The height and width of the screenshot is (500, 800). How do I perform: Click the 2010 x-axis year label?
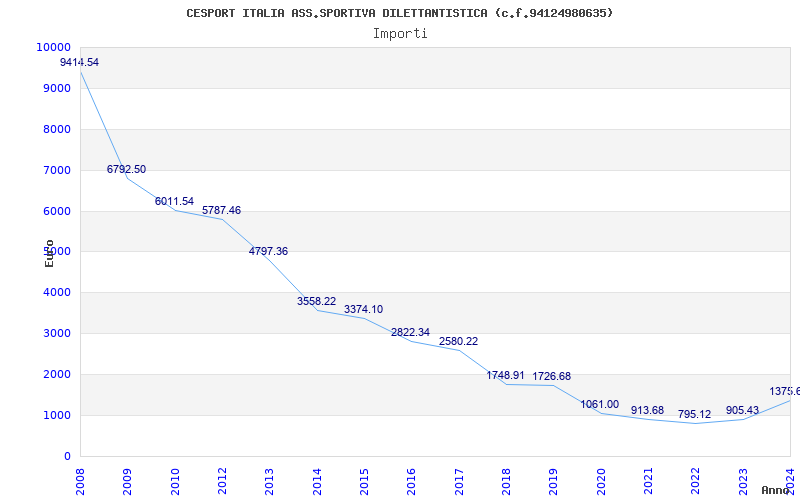(x=175, y=481)
